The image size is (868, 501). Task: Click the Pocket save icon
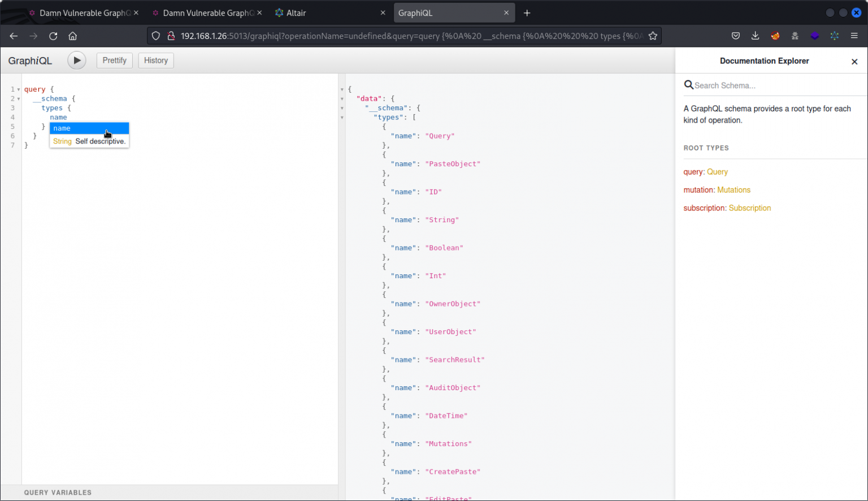point(735,36)
